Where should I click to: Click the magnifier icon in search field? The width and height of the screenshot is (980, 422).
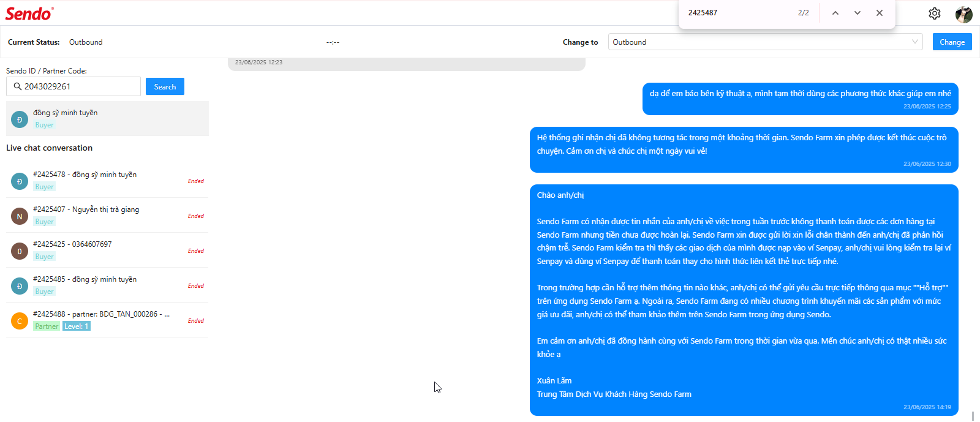click(18, 86)
